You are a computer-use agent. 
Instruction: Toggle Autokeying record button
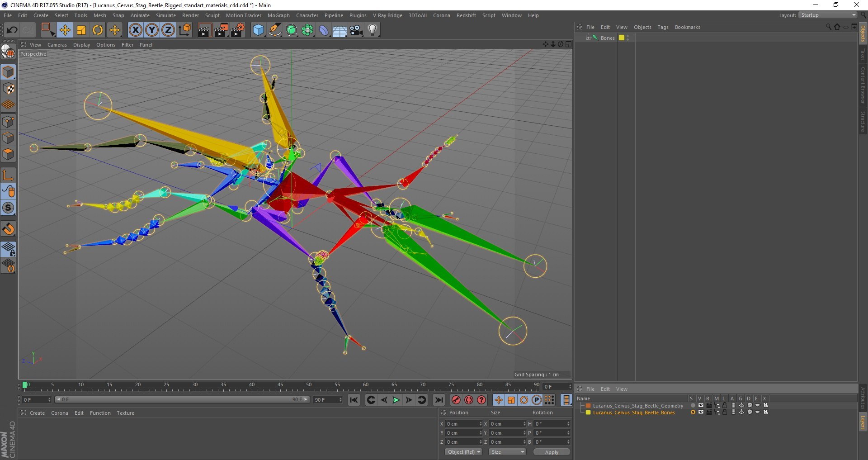469,400
